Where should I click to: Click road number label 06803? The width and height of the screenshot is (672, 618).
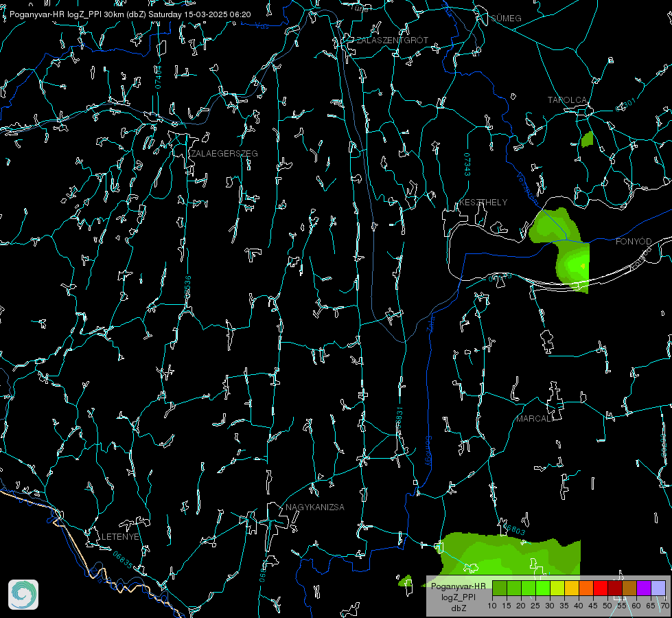point(514,529)
